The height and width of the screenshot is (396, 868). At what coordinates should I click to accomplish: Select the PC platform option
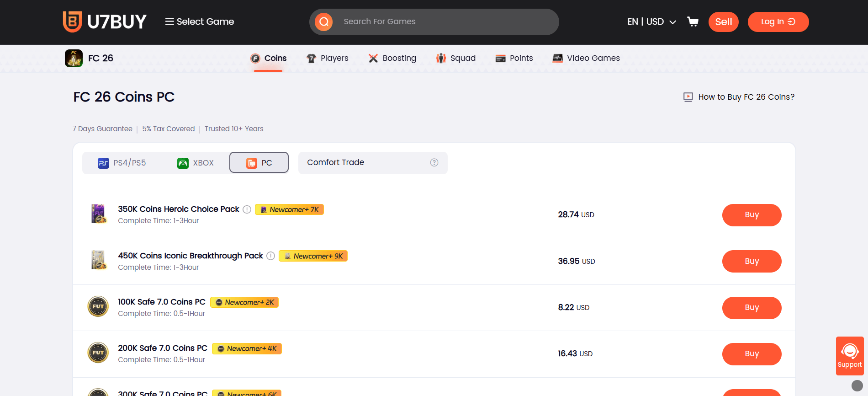pos(259,163)
